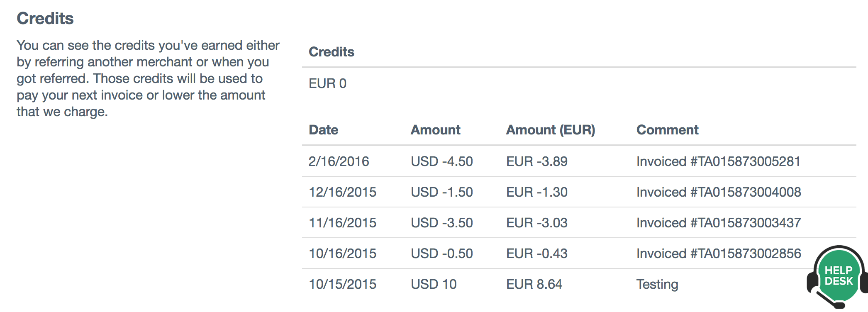868x312 pixels.
Task: Click the Credits table section title
Action: pos(331,52)
